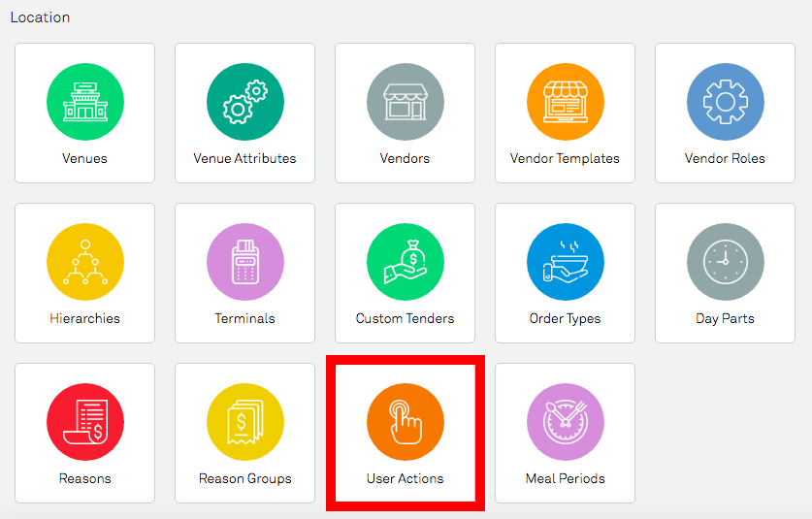812x519 pixels.
Task: Click the Vendor Roles gear icon
Action: 725,102
